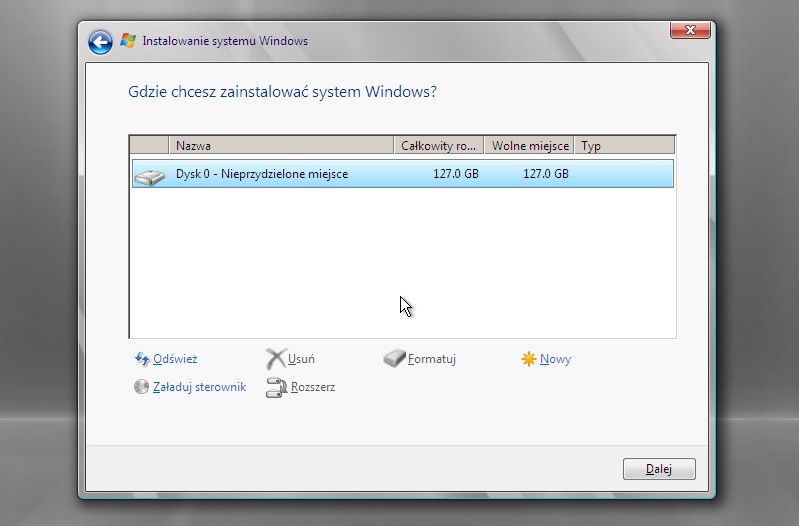Open the Załaduj sterownik driver link
Image resolution: width=799 pixels, height=526 pixels.
coord(199,387)
